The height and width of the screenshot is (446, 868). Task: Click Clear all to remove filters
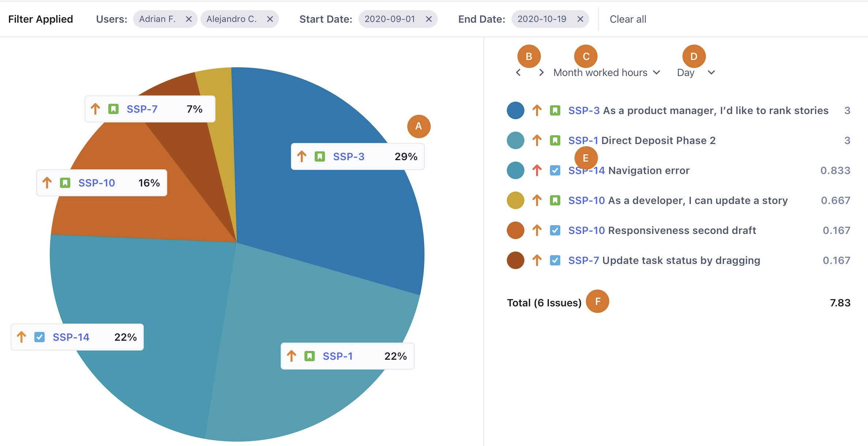(x=627, y=19)
